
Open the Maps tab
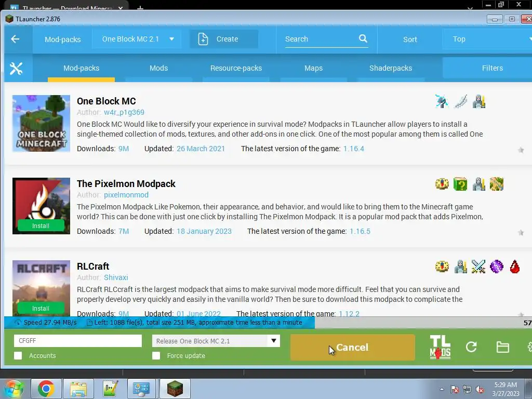point(313,68)
